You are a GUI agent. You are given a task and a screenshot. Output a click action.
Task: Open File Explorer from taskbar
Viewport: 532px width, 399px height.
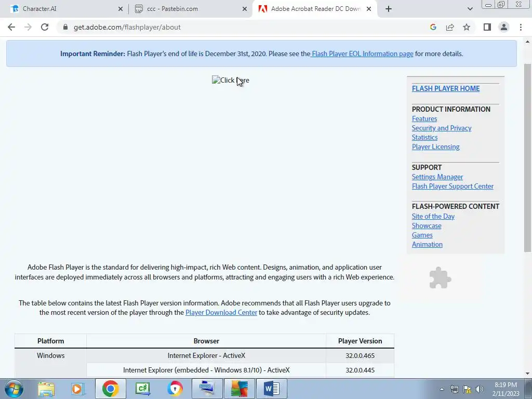tap(46, 389)
